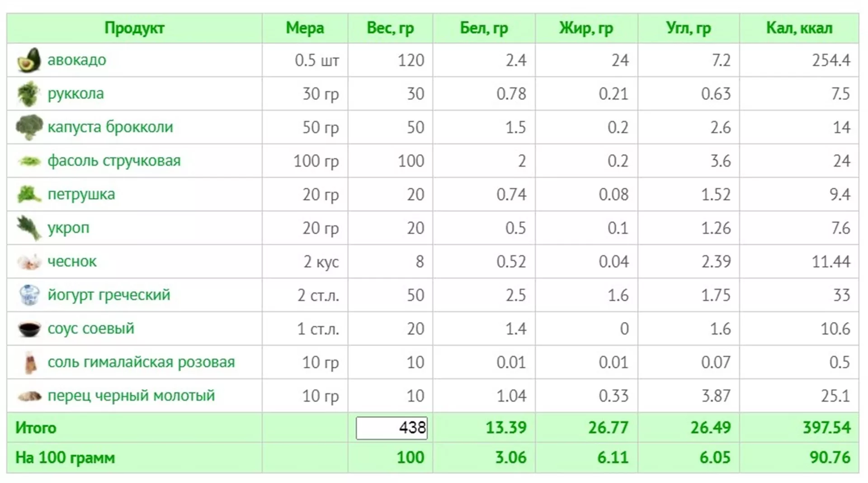
Task: Click the Кал, ккал column header
Action: click(x=799, y=28)
